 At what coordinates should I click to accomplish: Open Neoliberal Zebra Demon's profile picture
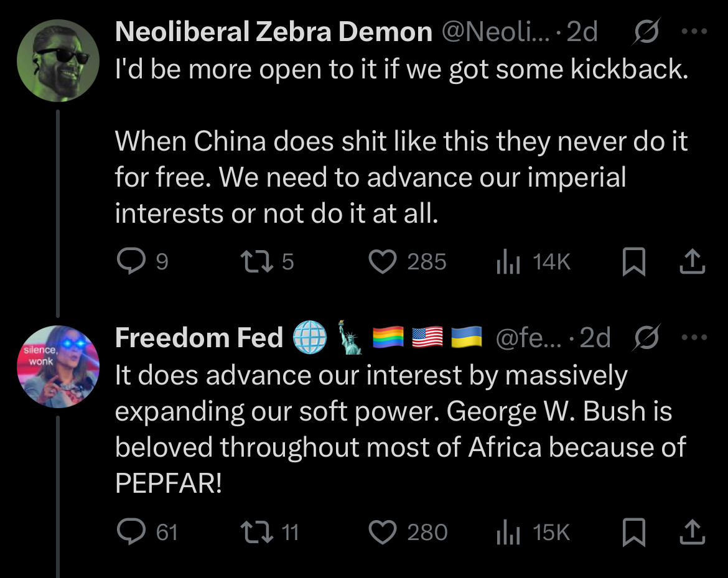(x=58, y=60)
